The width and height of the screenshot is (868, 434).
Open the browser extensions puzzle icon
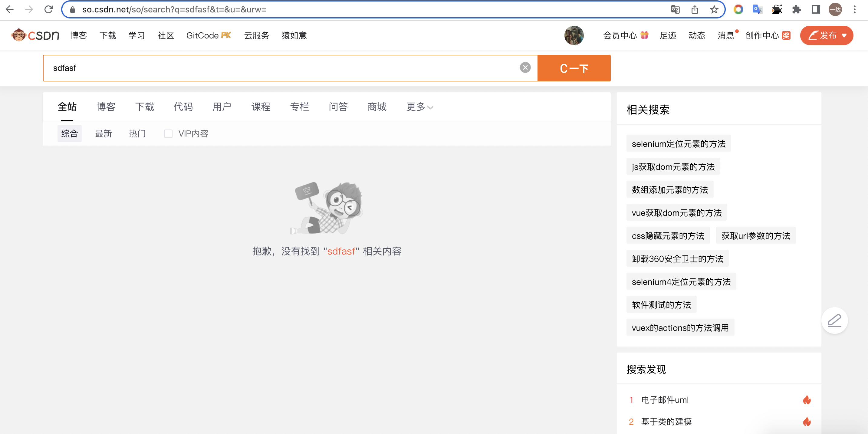[x=796, y=9]
